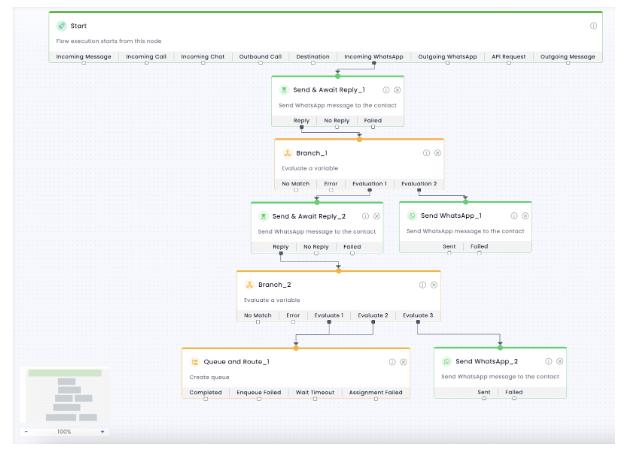Select the Send & Await Reply_2 node title
The height and width of the screenshot is (453, 639).
[x=309, y=216]
